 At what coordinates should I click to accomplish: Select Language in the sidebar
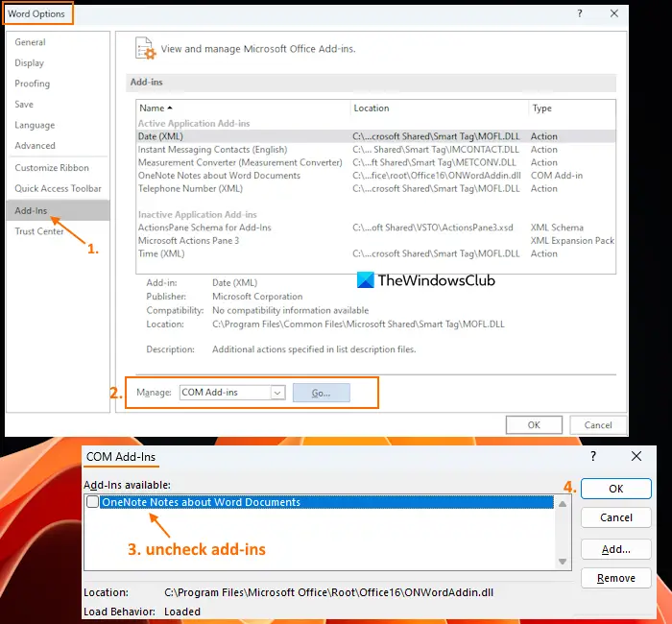pyautogui.click(x=35, y=125)
